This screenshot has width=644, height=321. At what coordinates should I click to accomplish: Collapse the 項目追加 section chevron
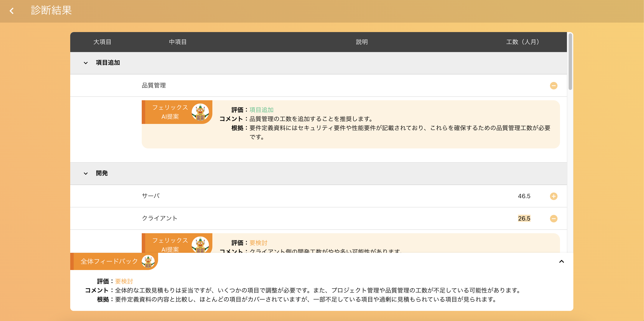pyautogui.click(x=86, y=63)
